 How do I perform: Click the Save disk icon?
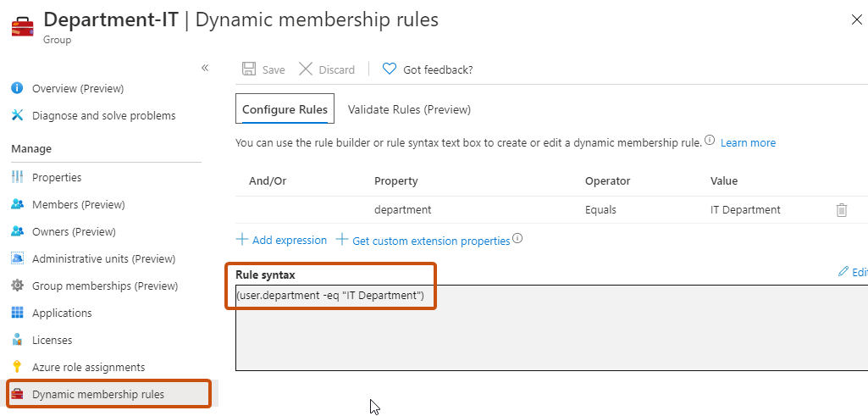point(249,69)
